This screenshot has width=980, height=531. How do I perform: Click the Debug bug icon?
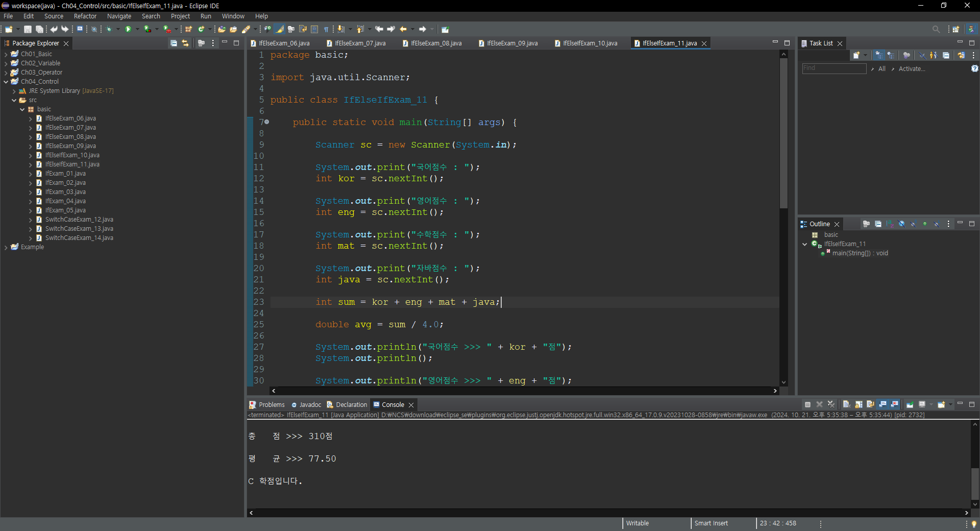(109, 29)
